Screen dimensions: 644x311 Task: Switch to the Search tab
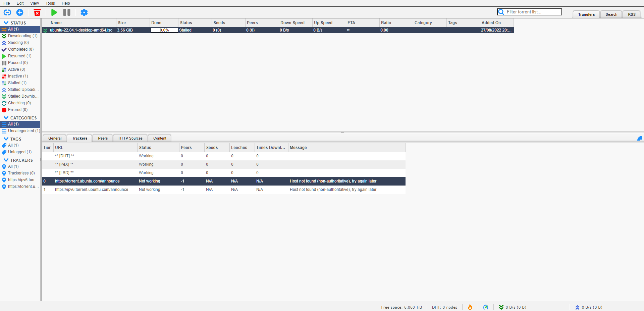point(611,14)
